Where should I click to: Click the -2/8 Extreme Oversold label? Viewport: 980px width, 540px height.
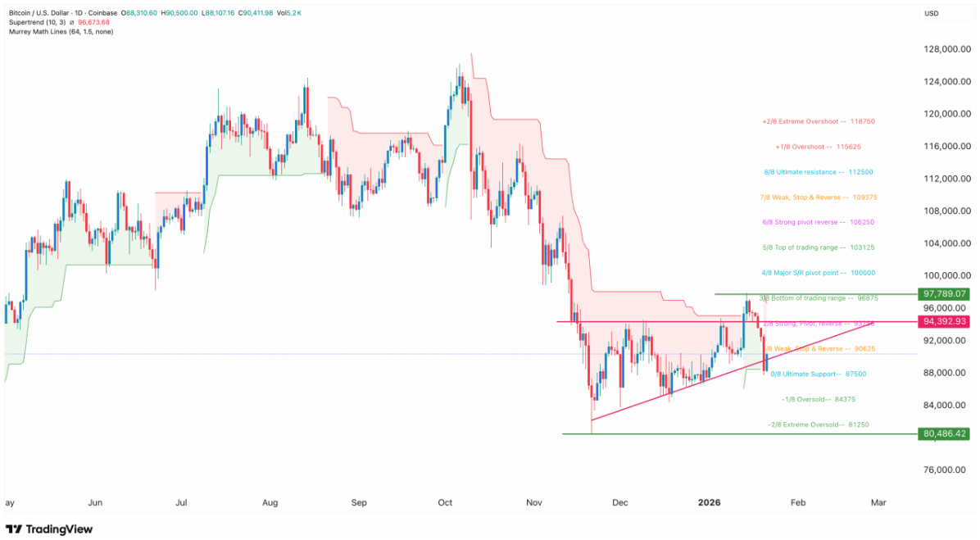(818, 424)
